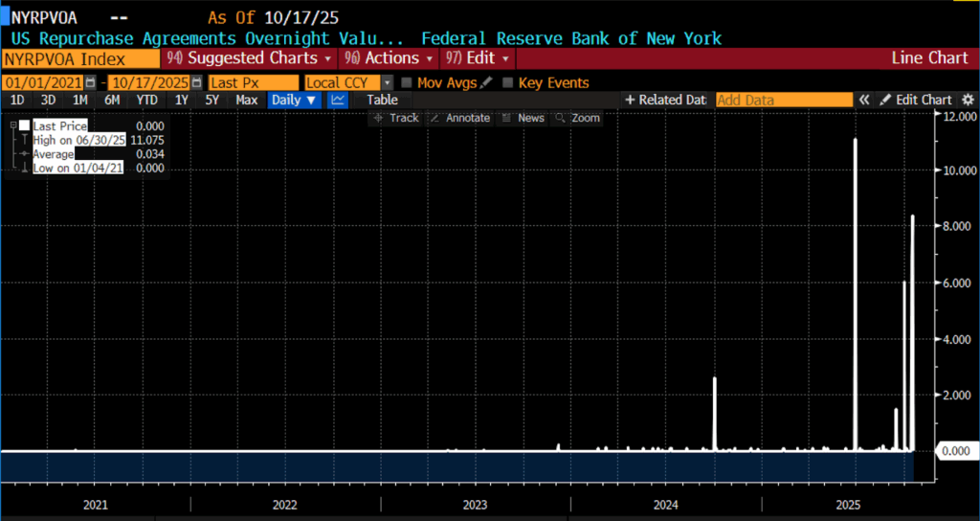Click the Add Data input field
Image resolution: width=980 pixels, height=521 pixels.
[x=783, y=100]
